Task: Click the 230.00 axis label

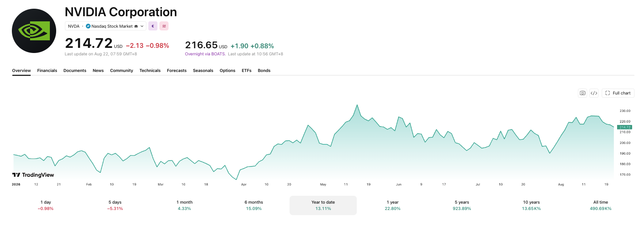Action: pyautogui.click(x=625, y=111)
